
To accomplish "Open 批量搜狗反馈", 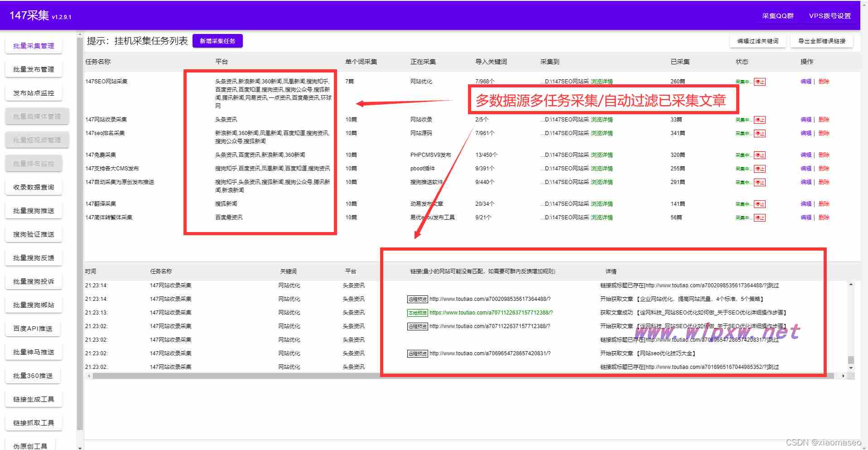I will point(34,258).
